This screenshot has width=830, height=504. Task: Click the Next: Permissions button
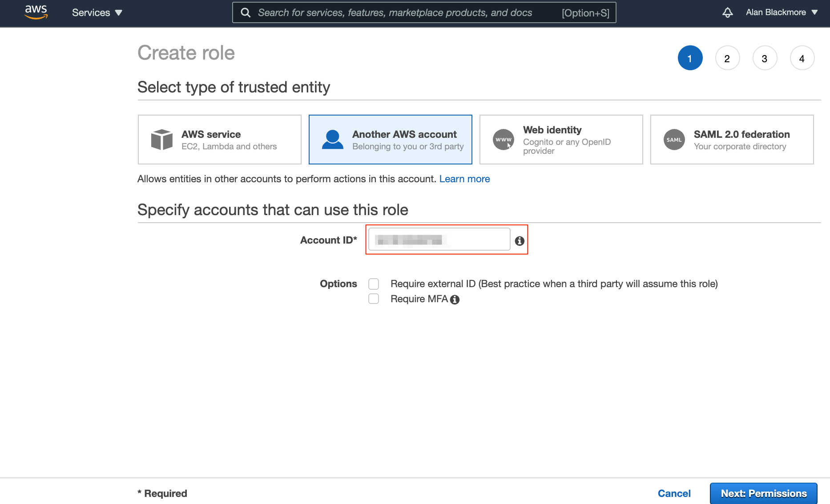tap(763, 493)
